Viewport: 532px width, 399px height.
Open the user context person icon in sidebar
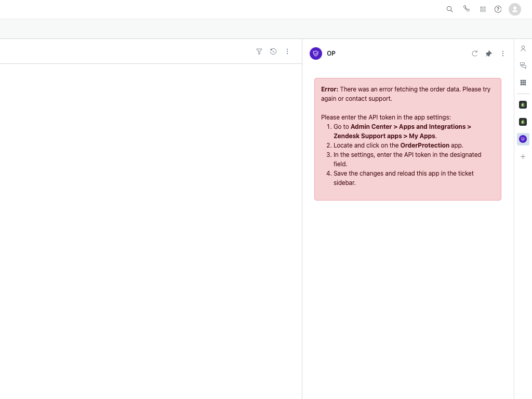pyautogui.click(x=523, y=48)
